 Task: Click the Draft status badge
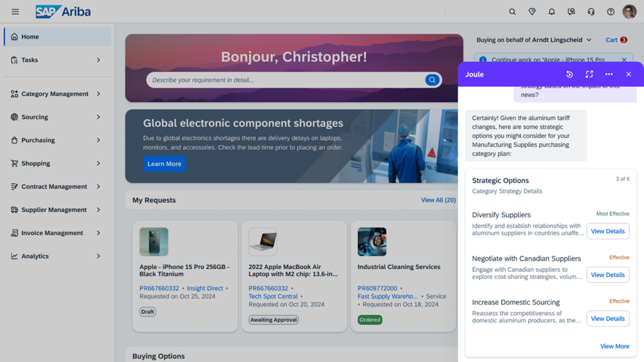tap(147, 311)
